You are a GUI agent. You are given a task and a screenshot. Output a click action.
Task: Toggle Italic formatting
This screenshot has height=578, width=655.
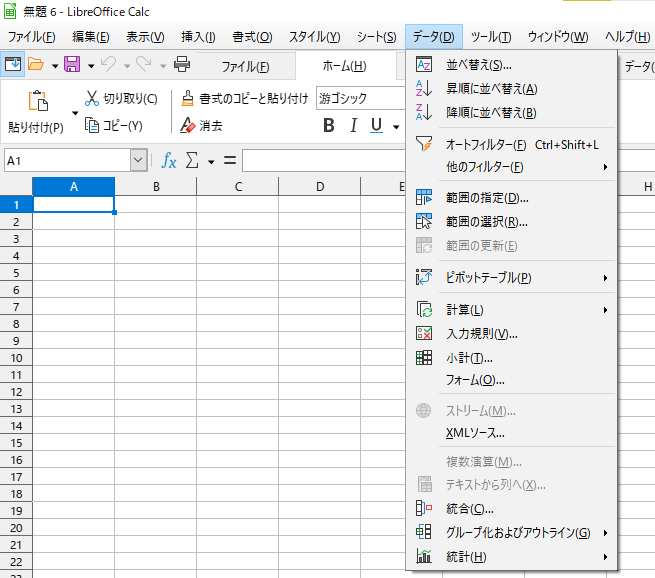(x=353, y=125)
